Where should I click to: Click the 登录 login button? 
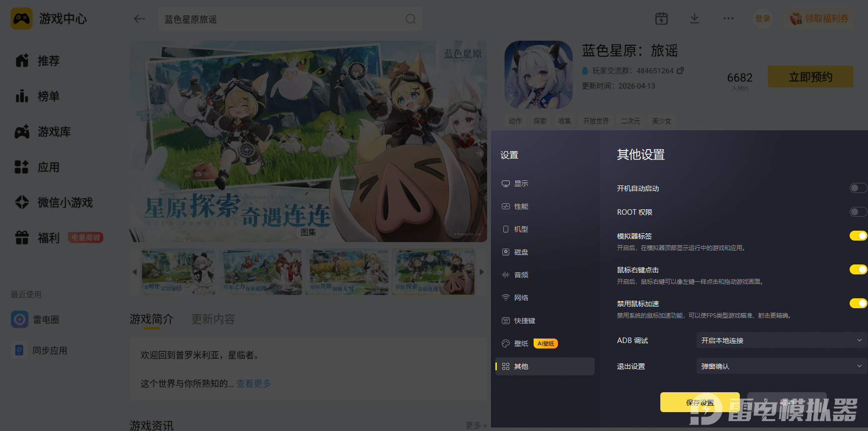point(763,19)
